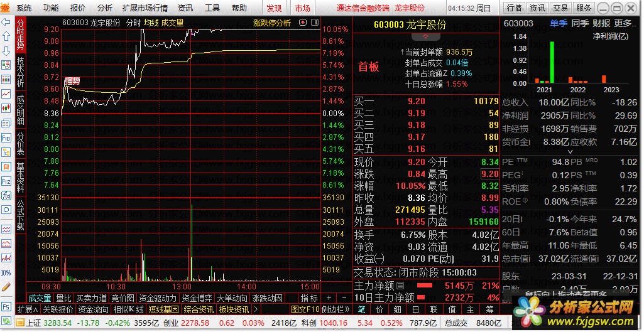
Task: Open the 系统 menu
Action: pyautogui.click(x=24, y=8)
